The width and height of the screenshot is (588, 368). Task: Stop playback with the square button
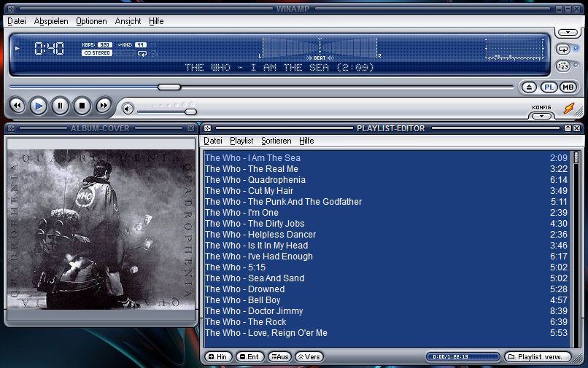(82, 106)
